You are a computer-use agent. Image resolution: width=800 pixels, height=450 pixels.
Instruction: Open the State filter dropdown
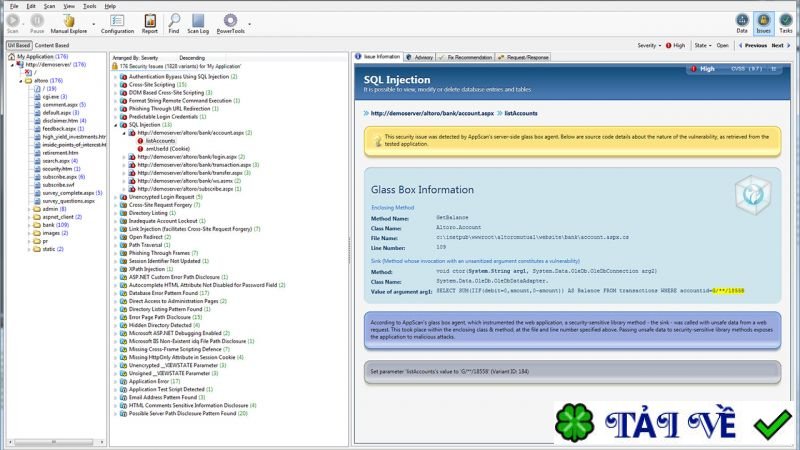point(703,45)
